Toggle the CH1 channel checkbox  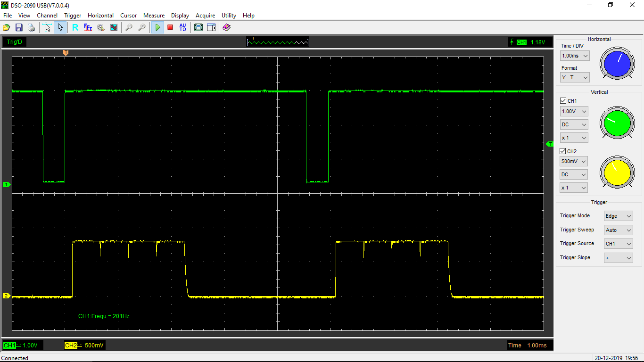click(x=563, y=101)
